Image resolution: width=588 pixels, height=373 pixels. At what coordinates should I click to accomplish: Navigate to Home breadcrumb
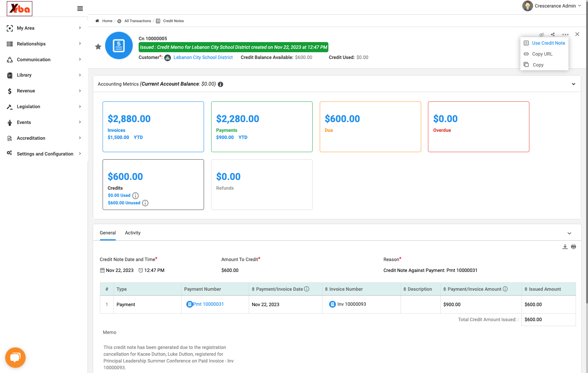tap(107, 21)
